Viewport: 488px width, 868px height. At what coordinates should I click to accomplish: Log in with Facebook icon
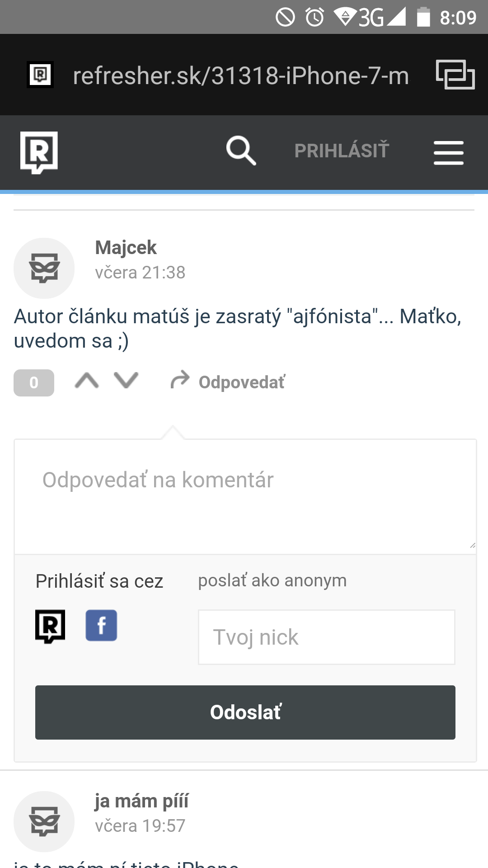[101, 626]
